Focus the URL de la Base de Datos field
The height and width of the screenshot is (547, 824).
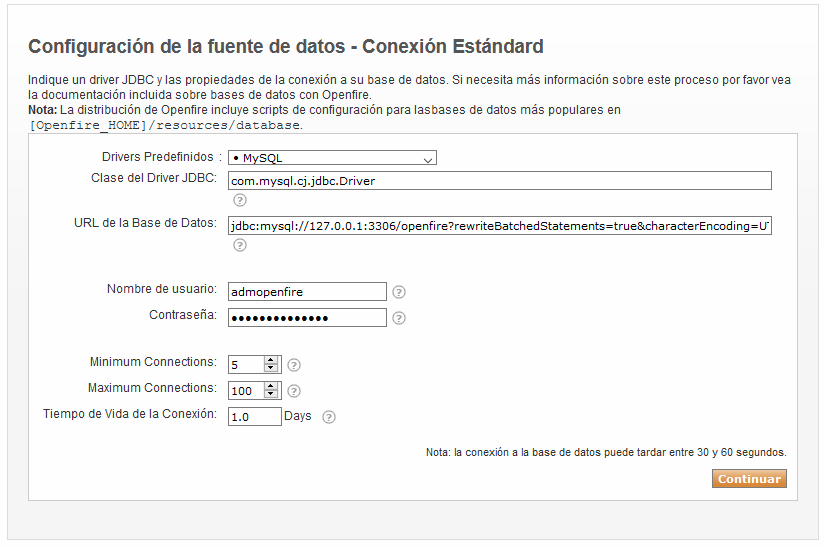tap(500, 226)
